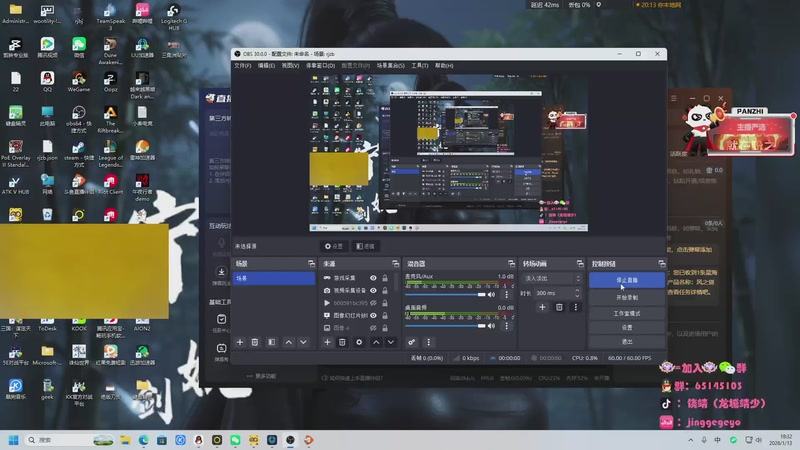The height and width of the screenshot is (450, 800).
Task: Show the hidden b00591bc395 media source
Action: pyautogui.click(x=373, y=303)
